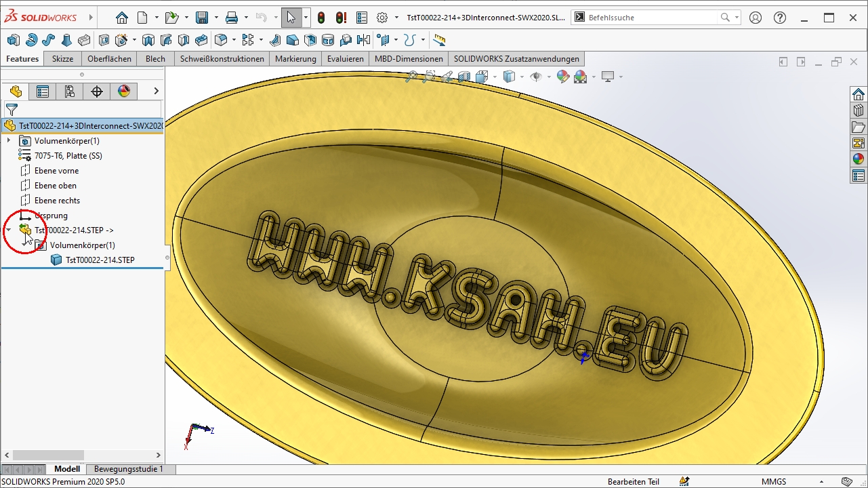Open a file with the folder icon

pyautogui.click(x=172, y=18)
